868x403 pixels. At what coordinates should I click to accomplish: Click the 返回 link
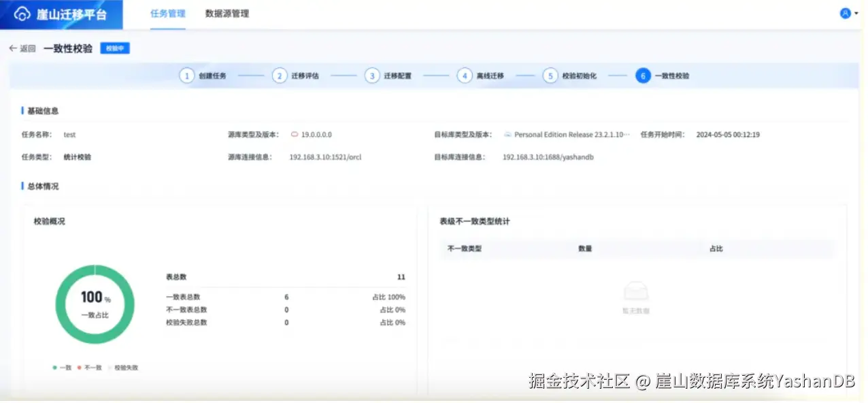(28, 49)
